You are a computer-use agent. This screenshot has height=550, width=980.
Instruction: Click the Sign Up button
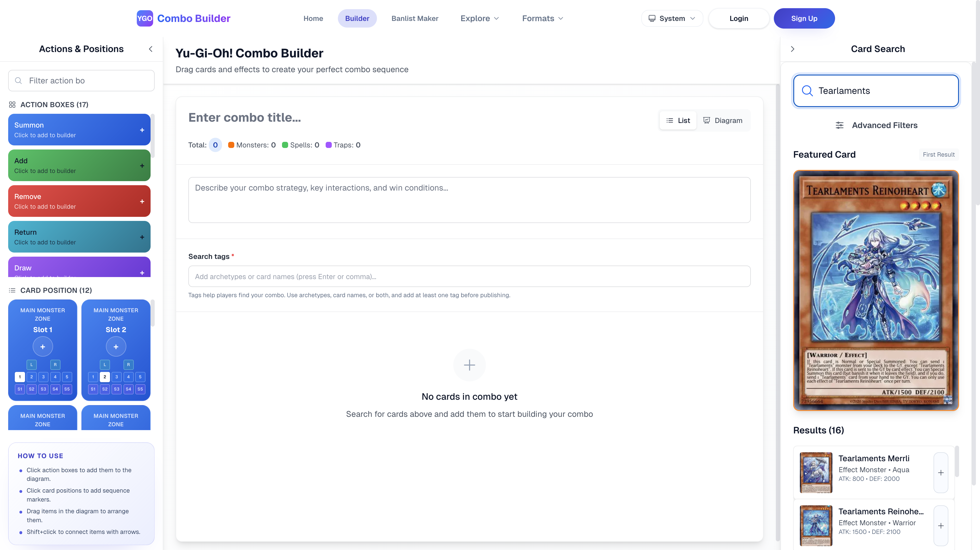click(x=804, y=18)
